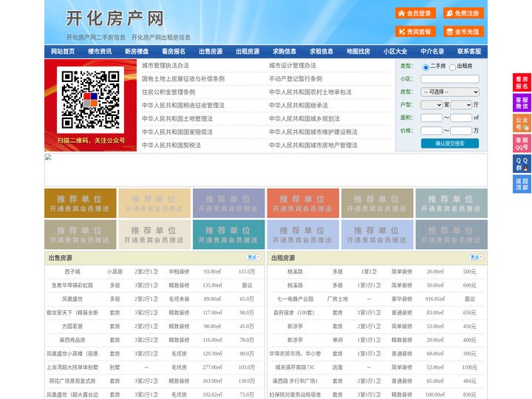Open the 荷花广场景观复式房 sale listing
The image size is (532, 399).
[72, 381]
